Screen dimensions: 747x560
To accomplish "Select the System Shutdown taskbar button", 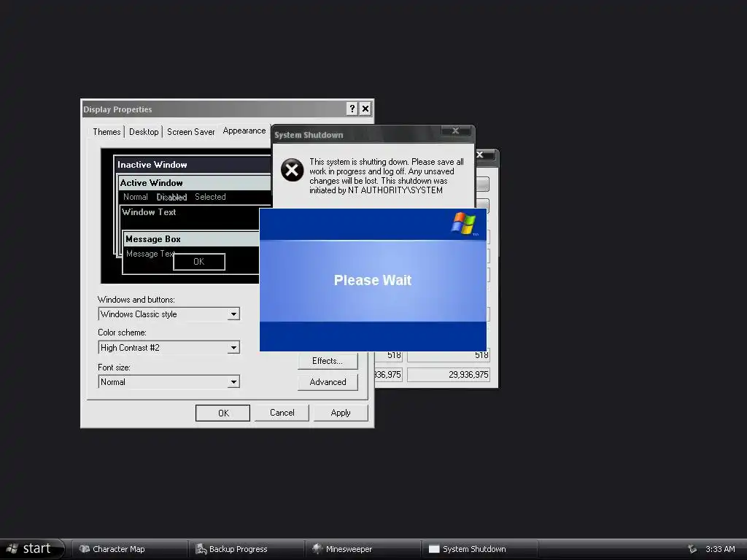I will [x=480, y=549].
